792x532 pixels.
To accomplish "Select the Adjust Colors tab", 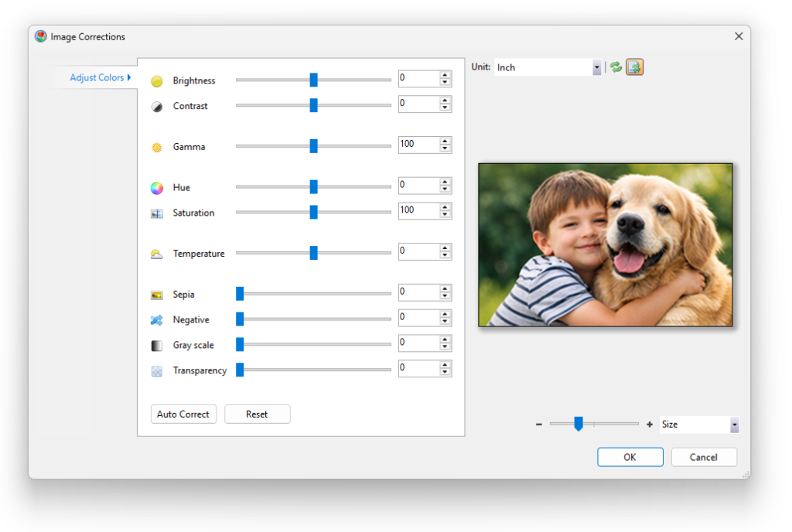I will pyautogui.click(x=97, y=77).
